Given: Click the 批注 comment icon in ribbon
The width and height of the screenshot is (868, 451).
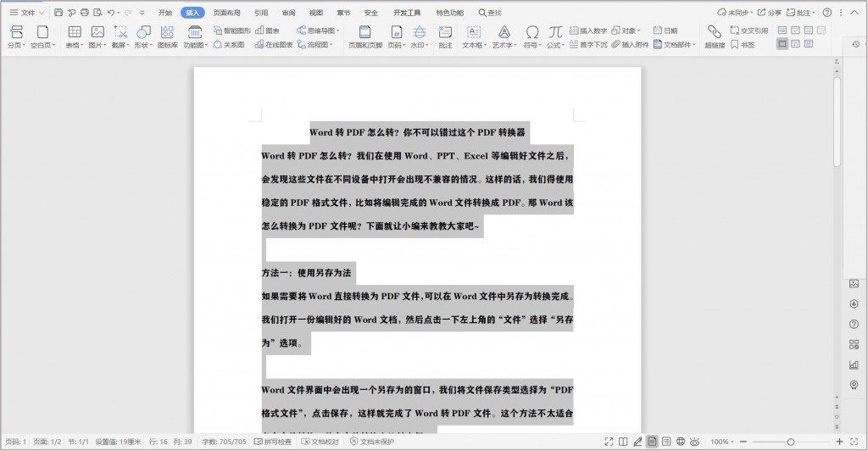Looking at the screenshot, I should [x=445, y=36].
